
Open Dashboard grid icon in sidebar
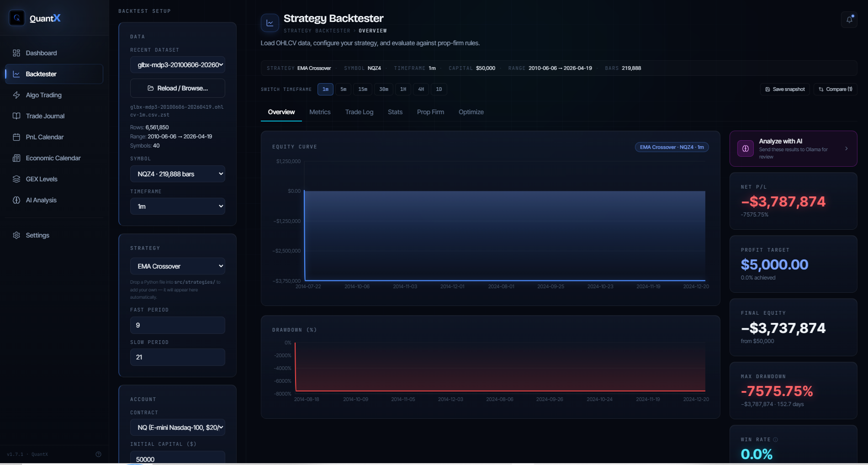tap(16, 53)
